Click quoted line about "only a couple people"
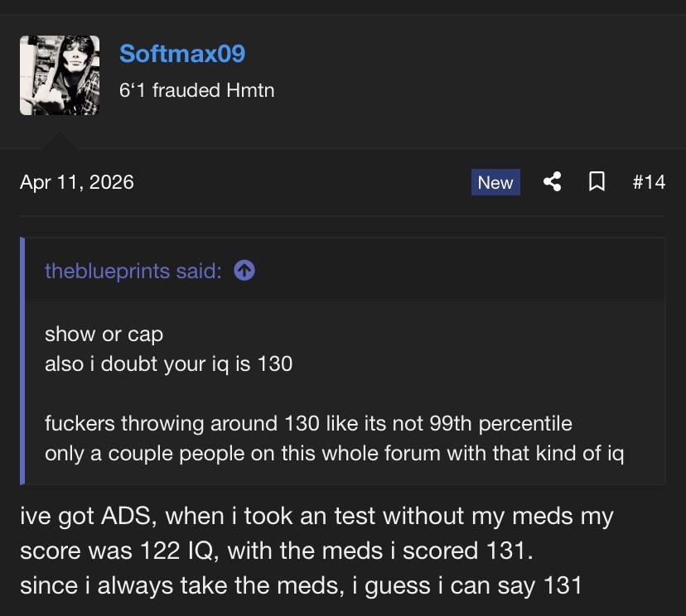Image resolution: width=686 pixels, height=616 pixels. 334,453
